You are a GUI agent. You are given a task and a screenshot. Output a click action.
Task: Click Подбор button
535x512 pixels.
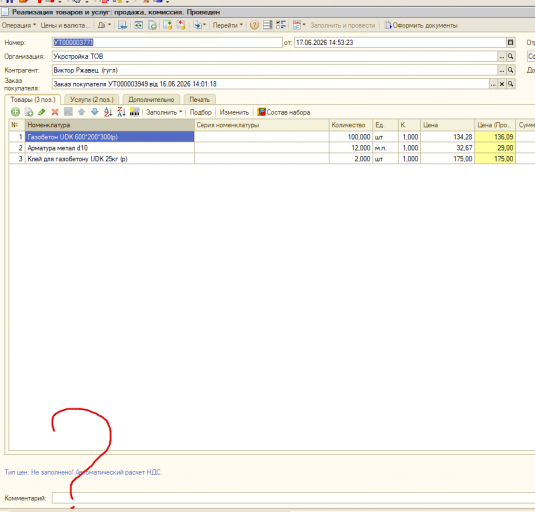(201, 112)
